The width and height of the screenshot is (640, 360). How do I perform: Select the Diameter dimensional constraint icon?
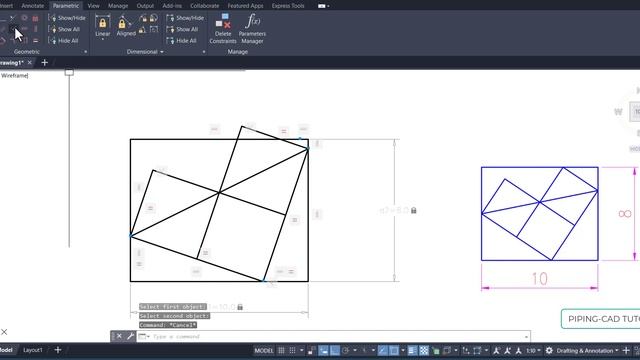point(153,18)
